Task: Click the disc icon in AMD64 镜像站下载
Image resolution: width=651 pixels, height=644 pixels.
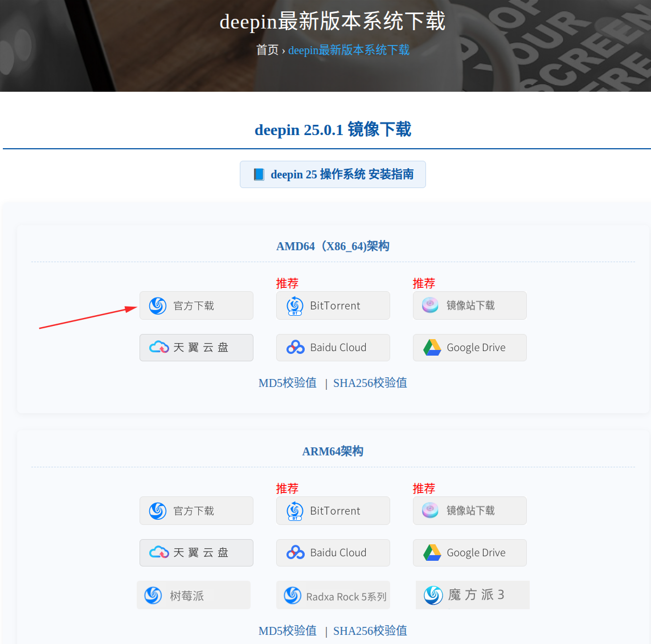Action: click(x=430, y=305)
